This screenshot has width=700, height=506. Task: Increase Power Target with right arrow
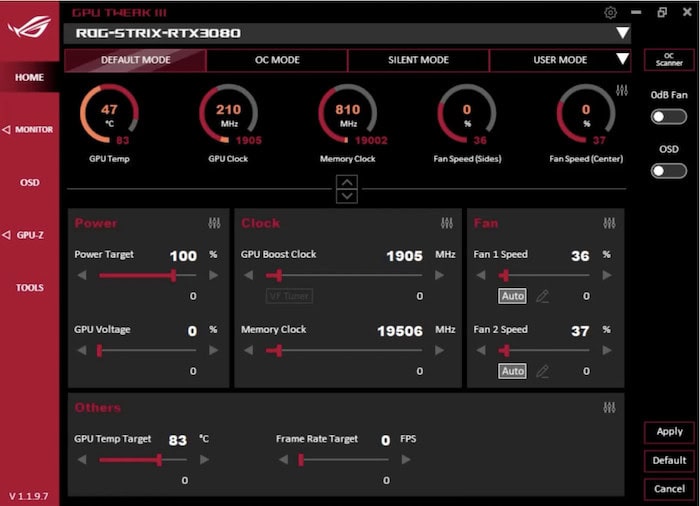(213, 275)
